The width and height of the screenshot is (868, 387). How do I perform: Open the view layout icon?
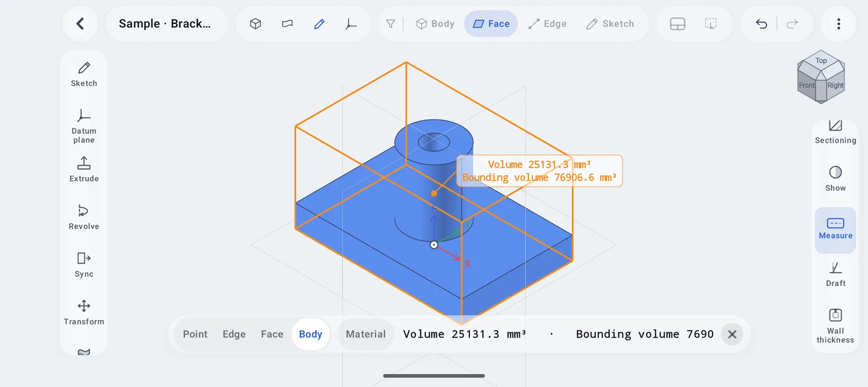tap(678, 24)
